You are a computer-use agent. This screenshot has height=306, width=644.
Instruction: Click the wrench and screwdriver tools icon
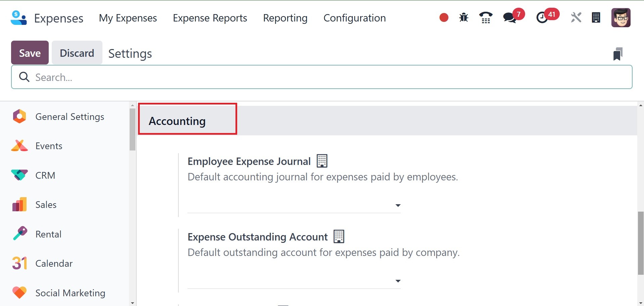[576, 17]
